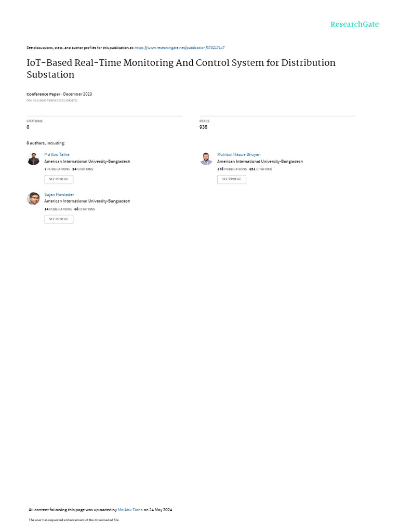Click the DOI text below Conference Paper

pyautogui.click(x=52, y=100)
